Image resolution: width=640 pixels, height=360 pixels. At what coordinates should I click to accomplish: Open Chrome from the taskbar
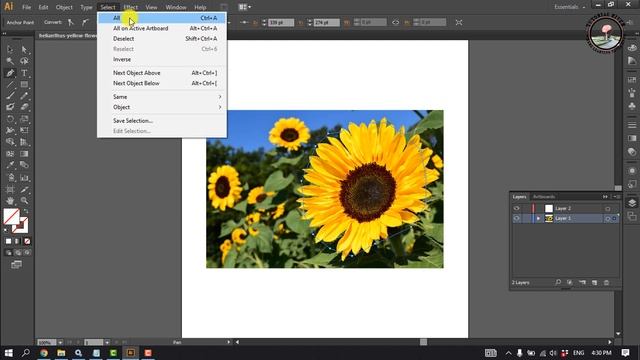tap(44, 353)
